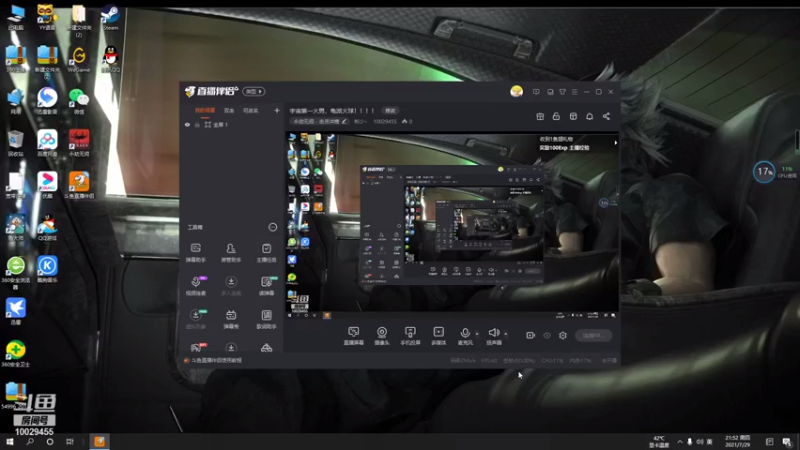
Task: Open the 房管助手 tool
Action: click(x=231, y=252)
